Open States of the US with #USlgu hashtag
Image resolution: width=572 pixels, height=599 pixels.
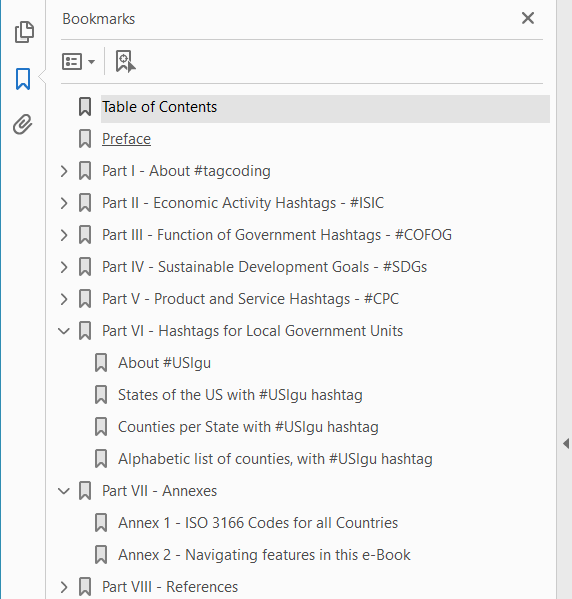coord(240,395)
